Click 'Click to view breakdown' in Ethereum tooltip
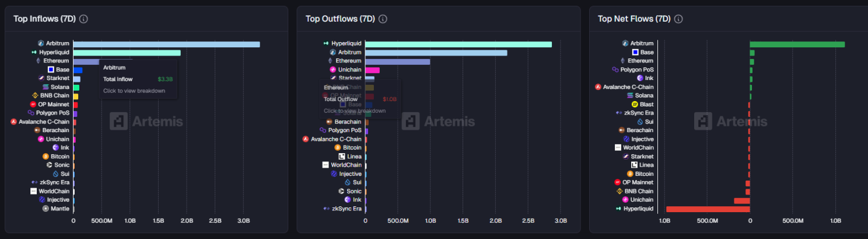Image resolution: width=868 pixels, height=239 pixels. tap(355, 111)
